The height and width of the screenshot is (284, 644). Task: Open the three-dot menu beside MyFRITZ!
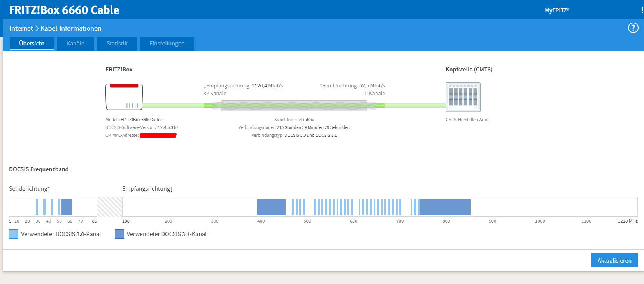click(642, 10)
